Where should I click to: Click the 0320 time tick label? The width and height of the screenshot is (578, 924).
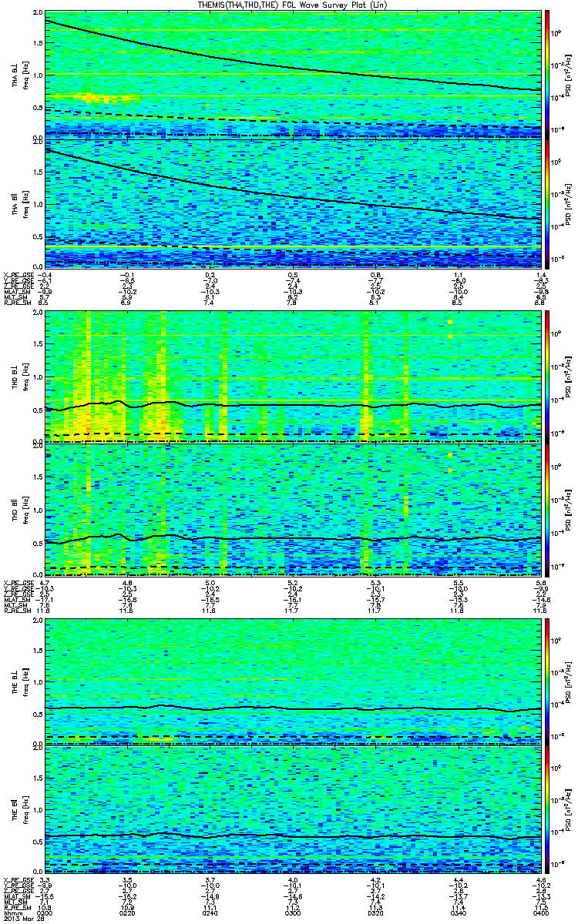tap(375, 913)
